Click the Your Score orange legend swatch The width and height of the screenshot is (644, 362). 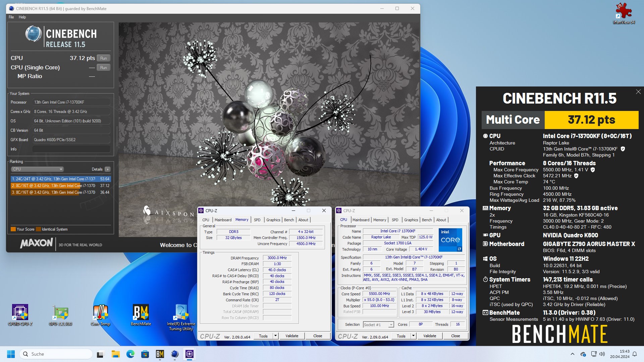13,229
